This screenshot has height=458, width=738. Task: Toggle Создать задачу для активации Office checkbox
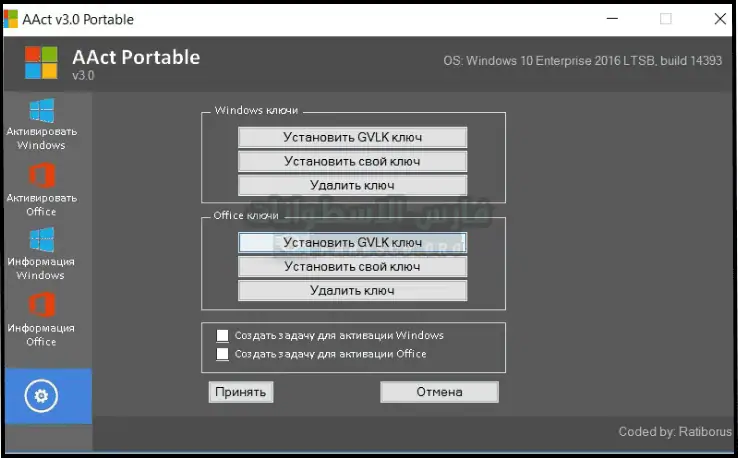click(x=223, y=354)
